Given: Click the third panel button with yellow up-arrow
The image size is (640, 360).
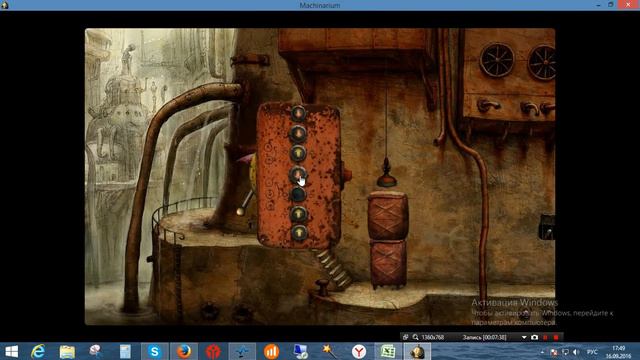Looking at the screenshot, I should pyautogui.click(x=298, y=153).
